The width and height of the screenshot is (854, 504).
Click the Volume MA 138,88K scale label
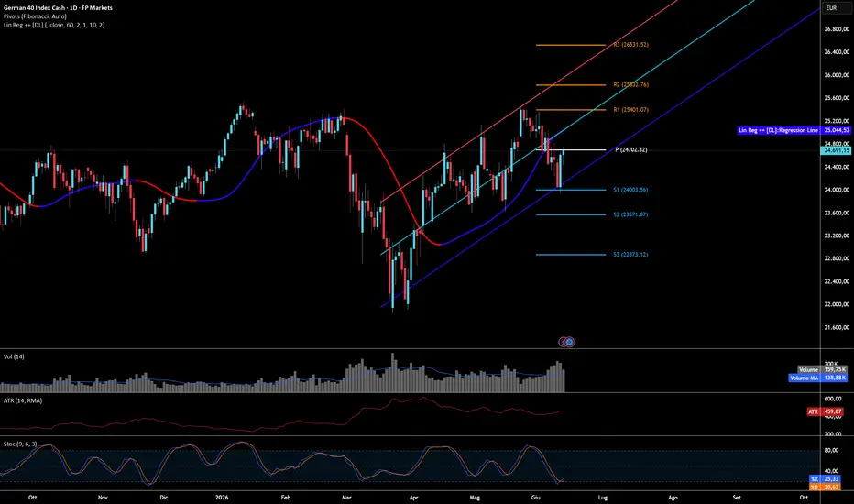pyautogui.click(x=818, y=378)
